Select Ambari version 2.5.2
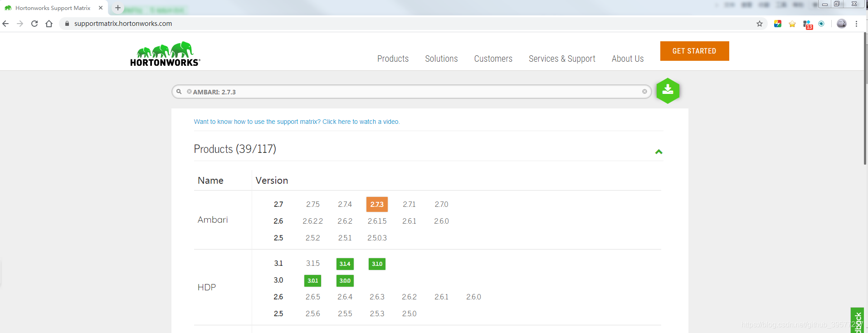This screenshot has height=333, width=868. tap(312, 238)
